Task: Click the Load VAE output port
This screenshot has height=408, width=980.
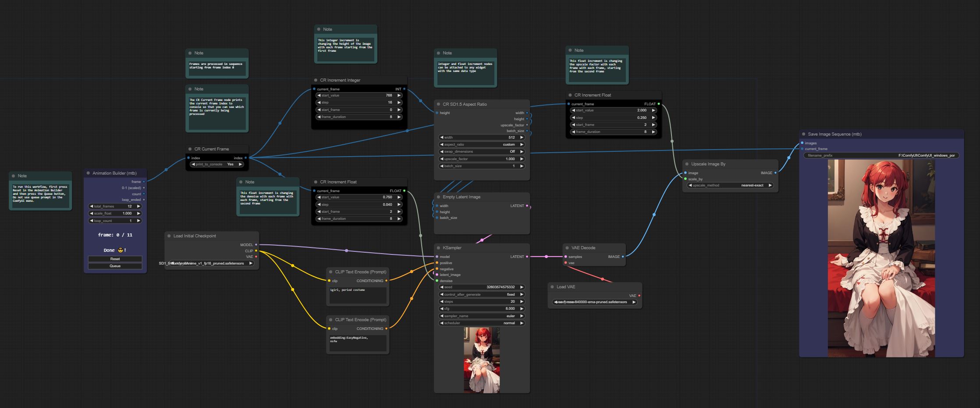Action: point(639,296)
